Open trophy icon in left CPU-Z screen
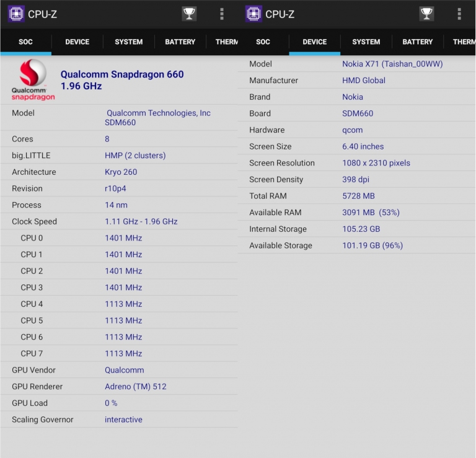 pos(189,14)
